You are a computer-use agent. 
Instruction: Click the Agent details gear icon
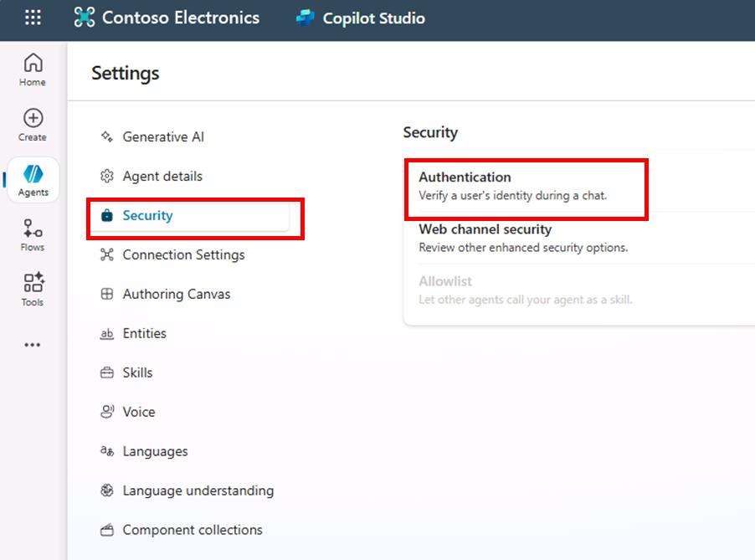click(107, 177)
